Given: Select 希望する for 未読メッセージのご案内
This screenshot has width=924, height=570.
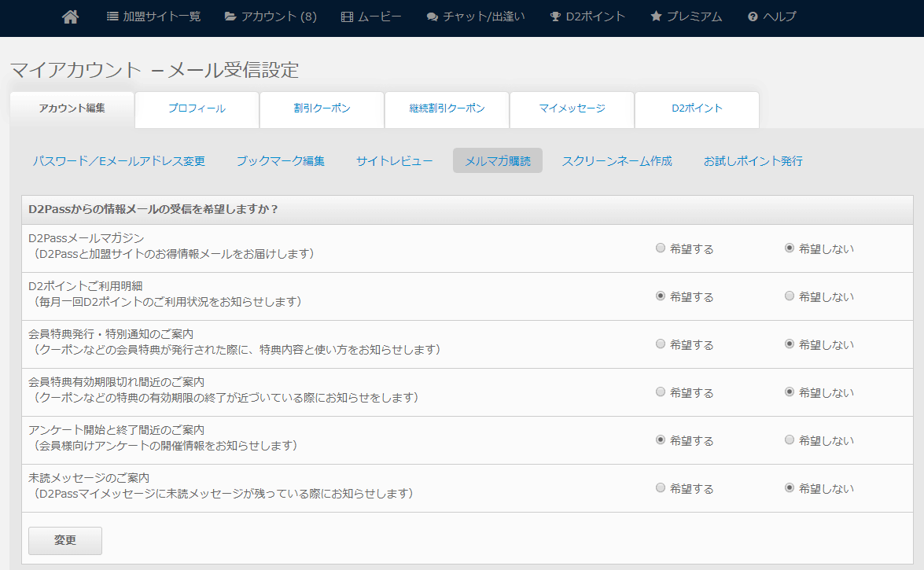Looking at the screenshot, I should coord(661,487).
